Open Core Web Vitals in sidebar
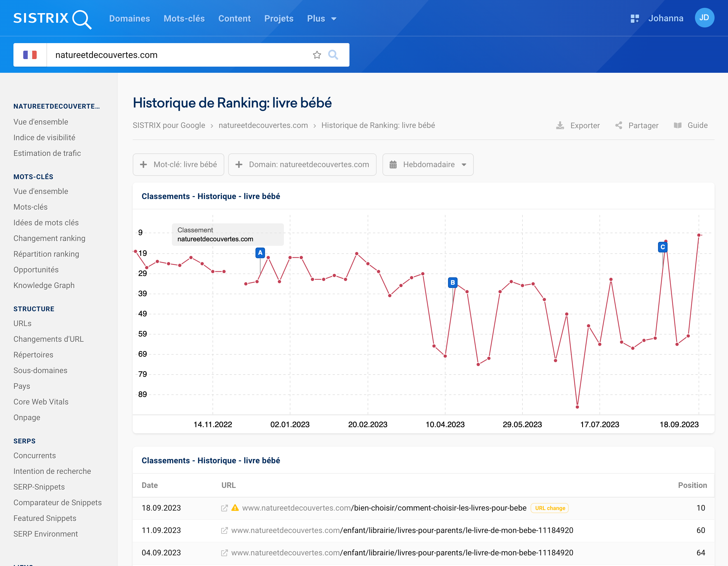 point(41,402)
